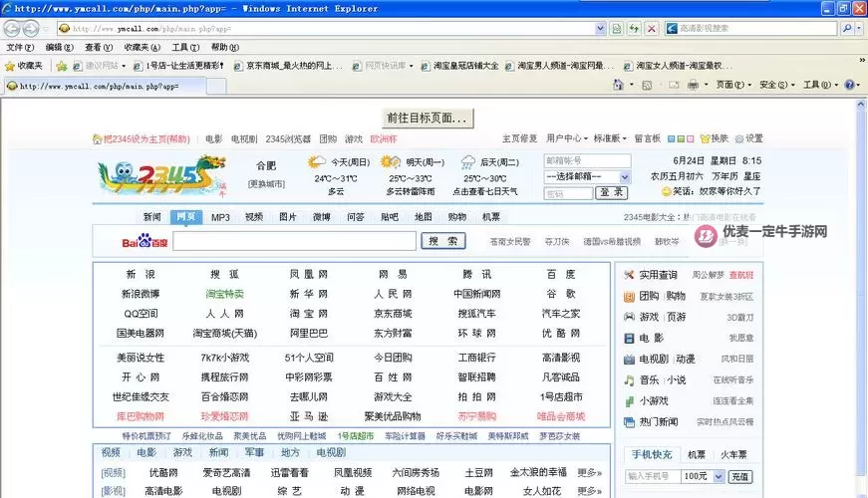Click the 更换城市 link under 合肥

(266, 184)
